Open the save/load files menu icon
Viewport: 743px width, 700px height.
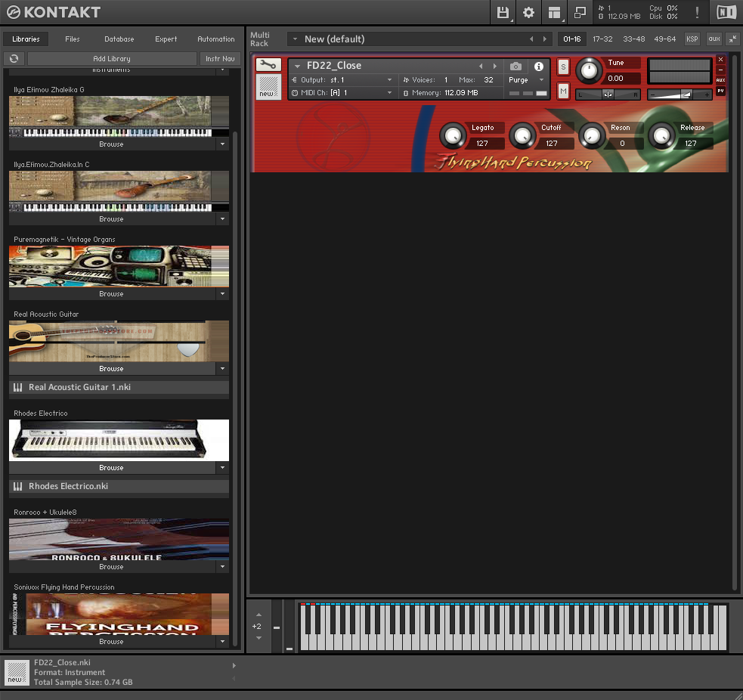503,12
